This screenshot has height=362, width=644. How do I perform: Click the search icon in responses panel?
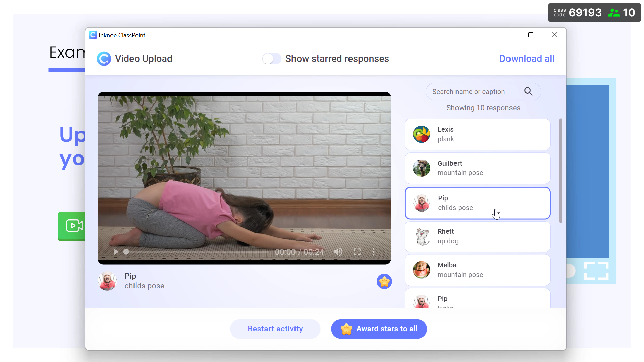(529, 92)
